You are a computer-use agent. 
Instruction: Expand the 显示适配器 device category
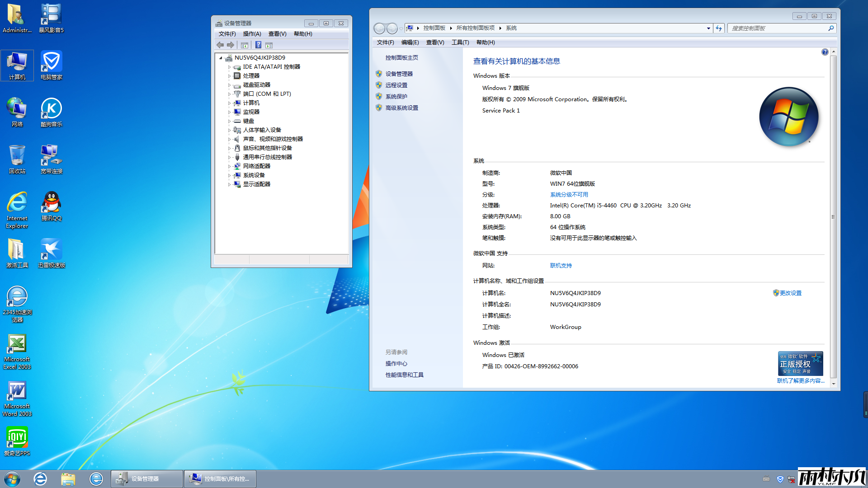[x=229, y=184]
